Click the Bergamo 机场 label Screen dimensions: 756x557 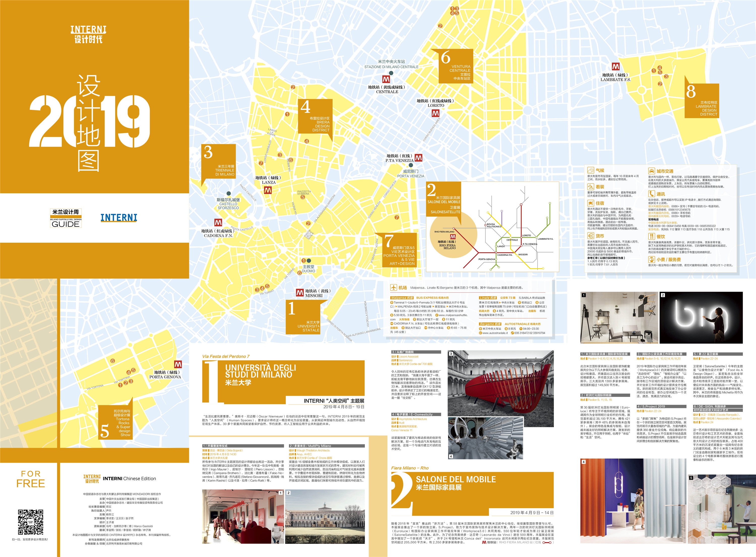coord(490,324)
